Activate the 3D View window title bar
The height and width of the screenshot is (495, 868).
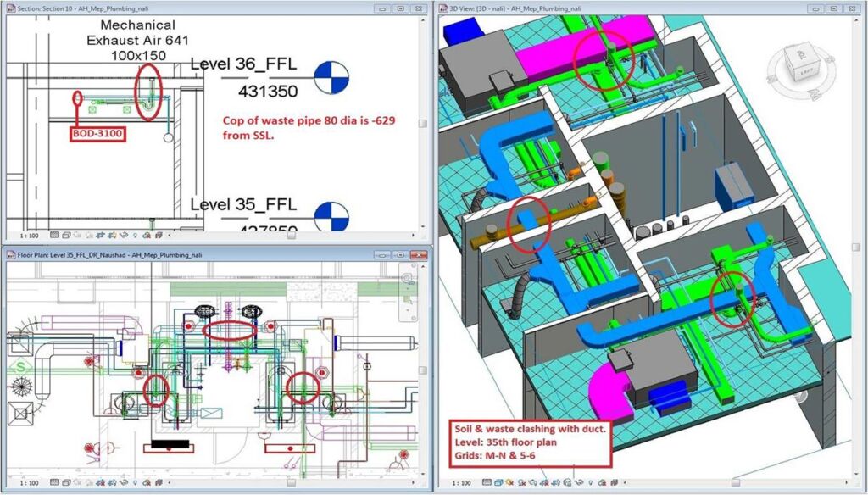(x=593, y=8)
